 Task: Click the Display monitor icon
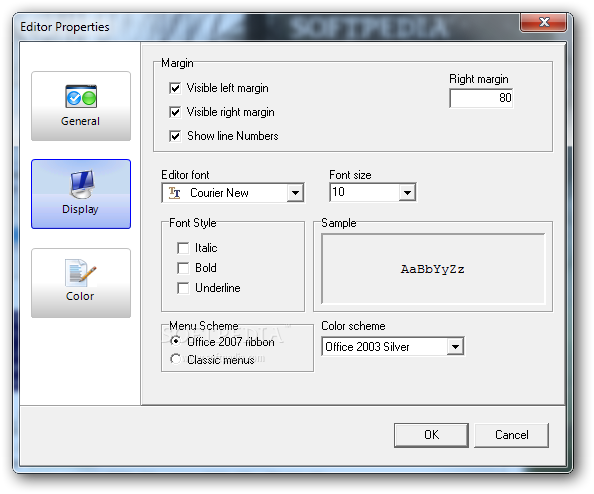(82, 184)
